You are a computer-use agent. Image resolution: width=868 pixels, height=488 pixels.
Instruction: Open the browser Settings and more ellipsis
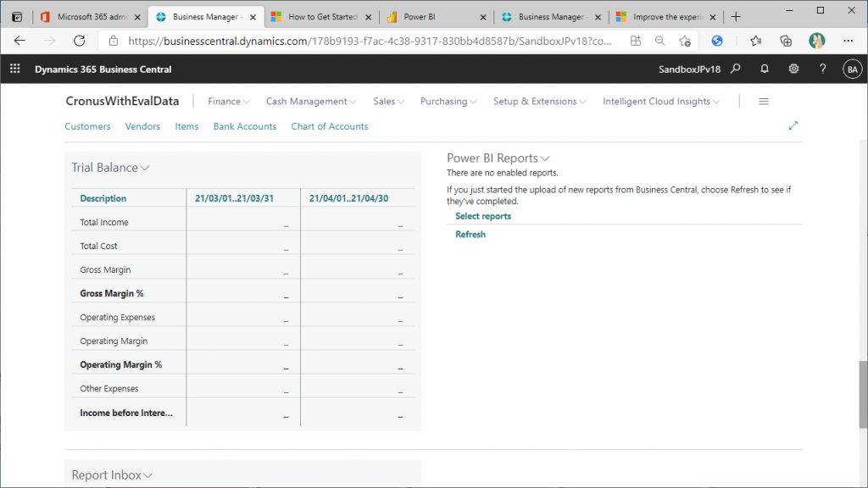[x=848, y=41]
